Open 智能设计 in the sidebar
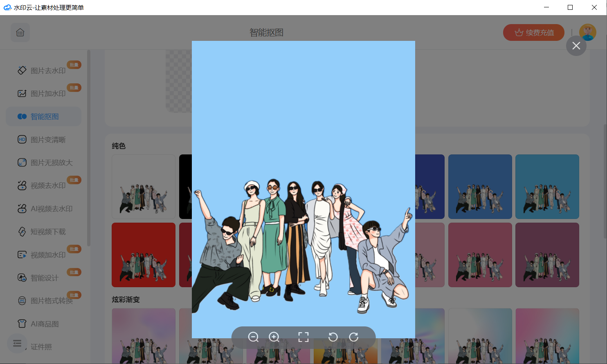Screen dimensions: 607x364 [44, 278]
